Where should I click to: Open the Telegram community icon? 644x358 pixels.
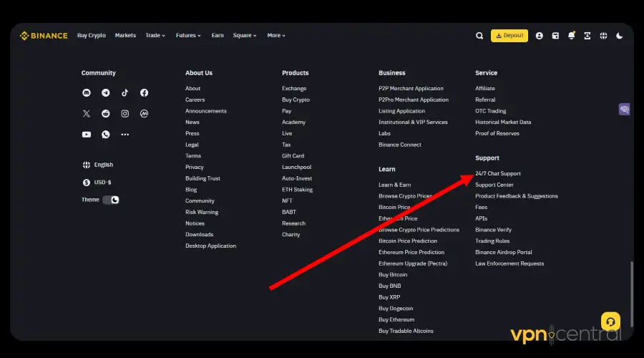click(x=106, y=93)
